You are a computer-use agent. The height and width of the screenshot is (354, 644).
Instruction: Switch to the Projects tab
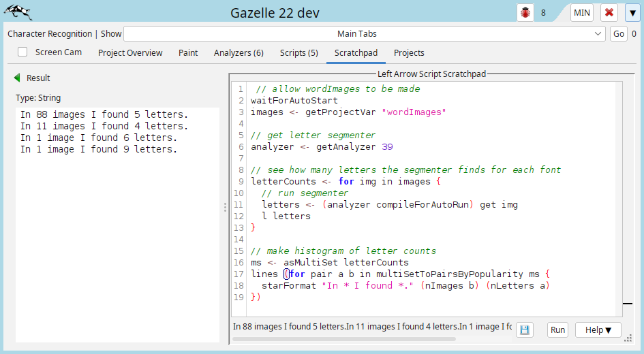tap(409, 52)
